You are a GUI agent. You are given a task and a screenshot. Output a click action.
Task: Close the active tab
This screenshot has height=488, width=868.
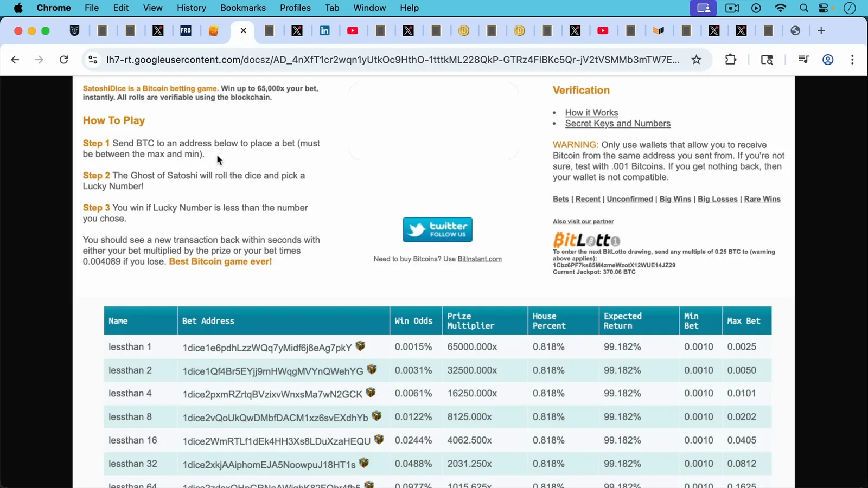[243, 31]
